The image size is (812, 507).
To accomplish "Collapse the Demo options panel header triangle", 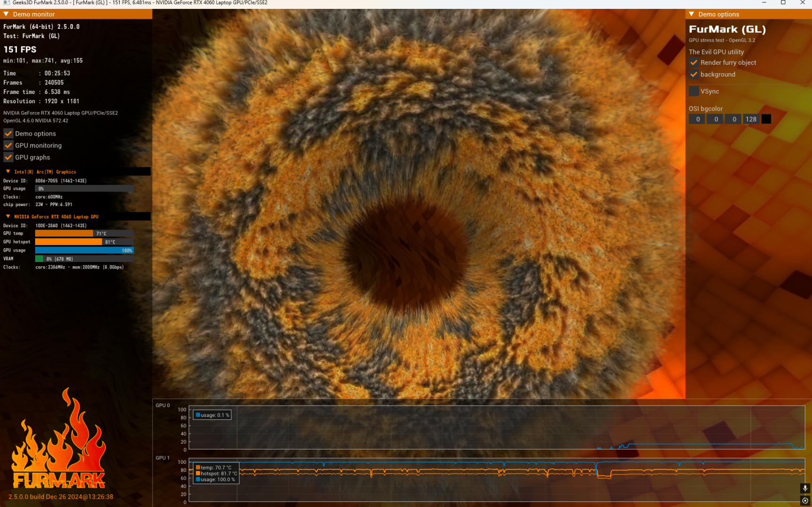I will (691, 14).
